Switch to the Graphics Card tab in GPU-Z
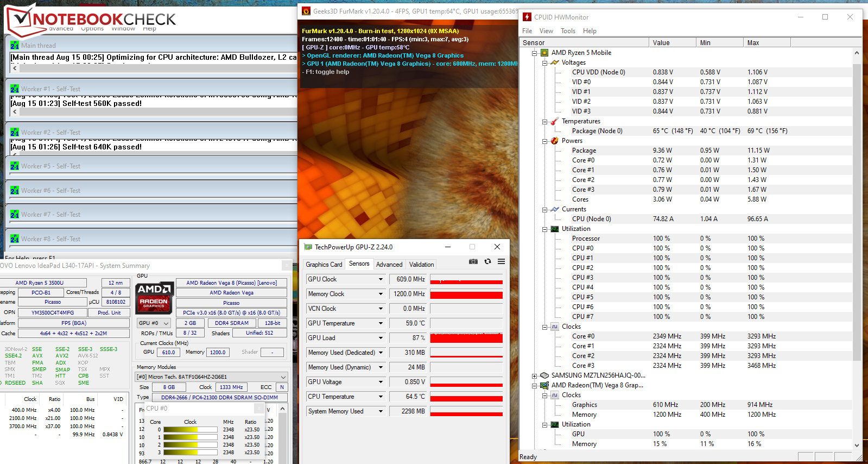This screenshot has height=464, width=868. click(324, 265)
